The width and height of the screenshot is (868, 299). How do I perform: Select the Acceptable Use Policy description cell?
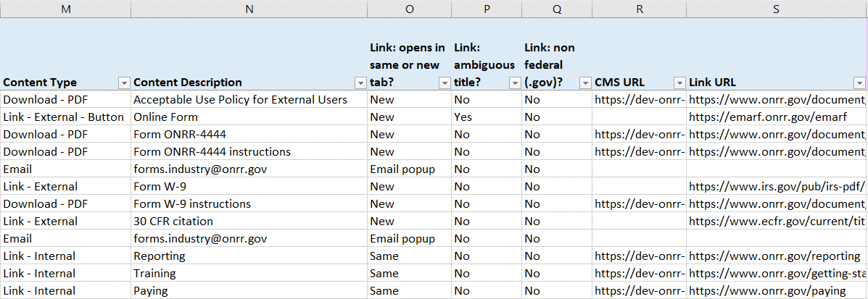(x=241, y=99)
